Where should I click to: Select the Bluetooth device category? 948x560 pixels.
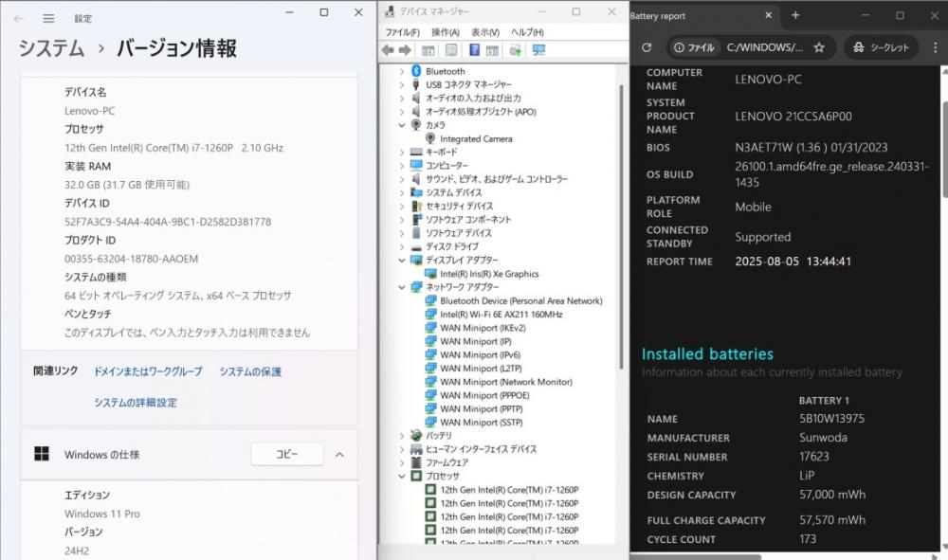tap(445, 71)
